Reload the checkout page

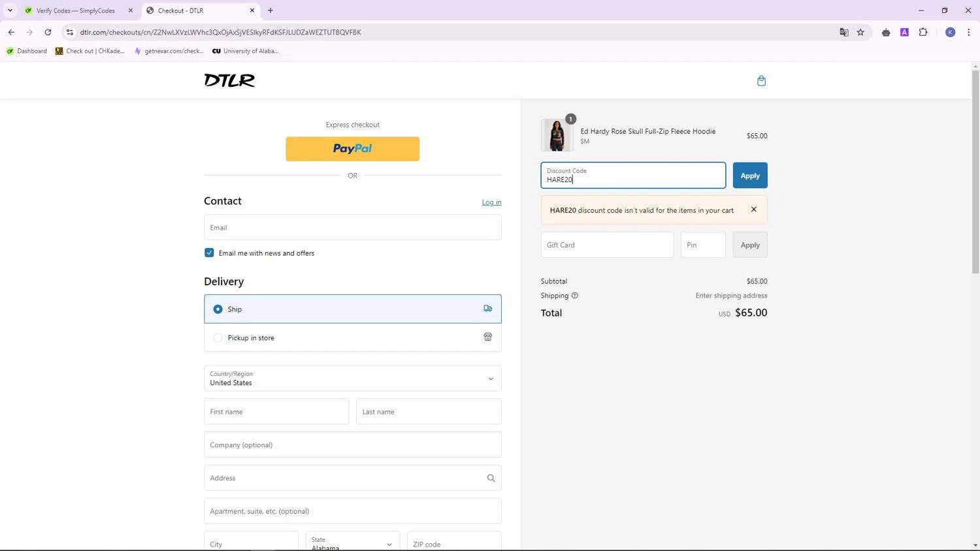tap(48, 32)
